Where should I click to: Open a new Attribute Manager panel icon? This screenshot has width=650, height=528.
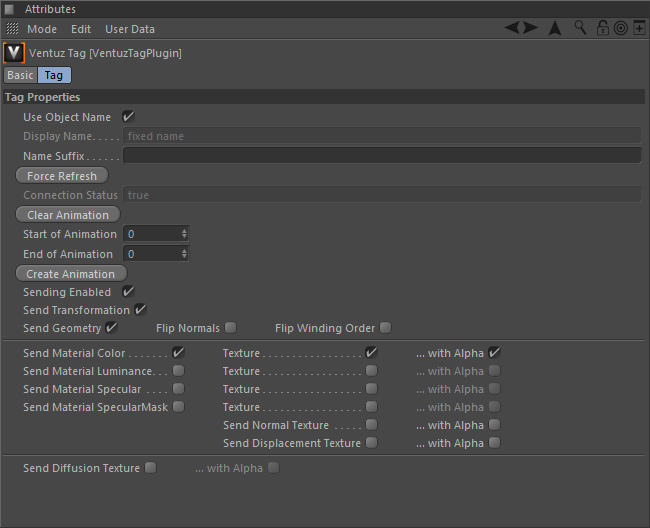point(639,28)
